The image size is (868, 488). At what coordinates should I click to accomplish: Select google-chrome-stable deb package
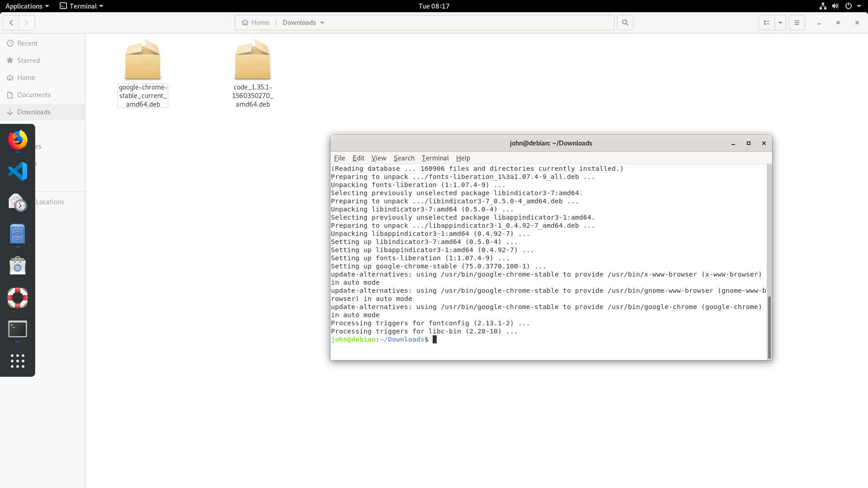click(143, 73)
